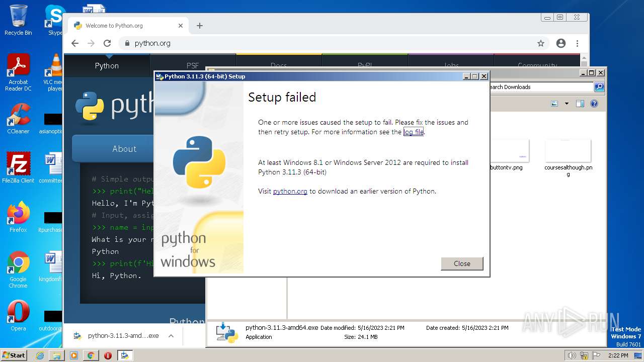Click the clock showing 2:22 PM
644x362 pixels.
[x=618, y=355]
